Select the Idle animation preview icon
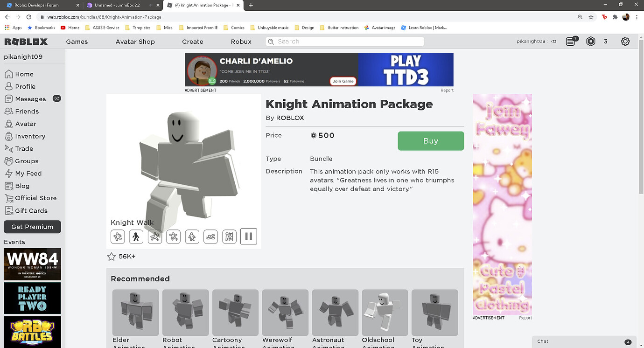644x348 pixels. click(x=192, y=237)
